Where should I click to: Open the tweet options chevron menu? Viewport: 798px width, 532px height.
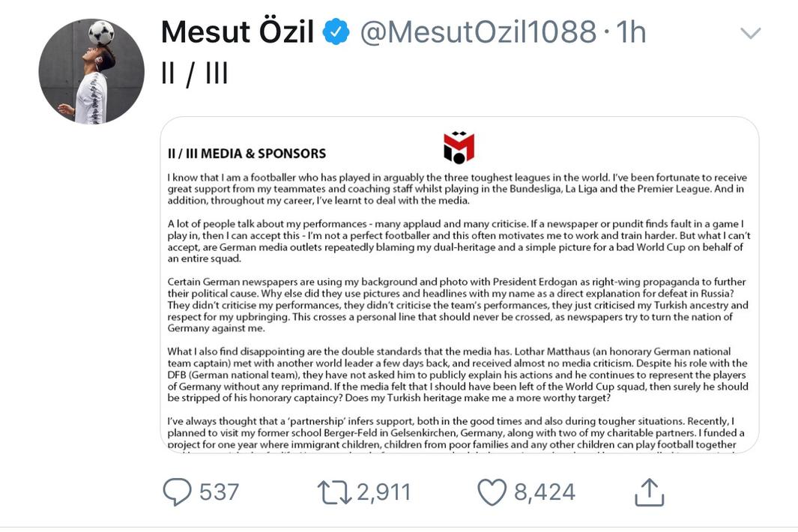click(750, 33)
